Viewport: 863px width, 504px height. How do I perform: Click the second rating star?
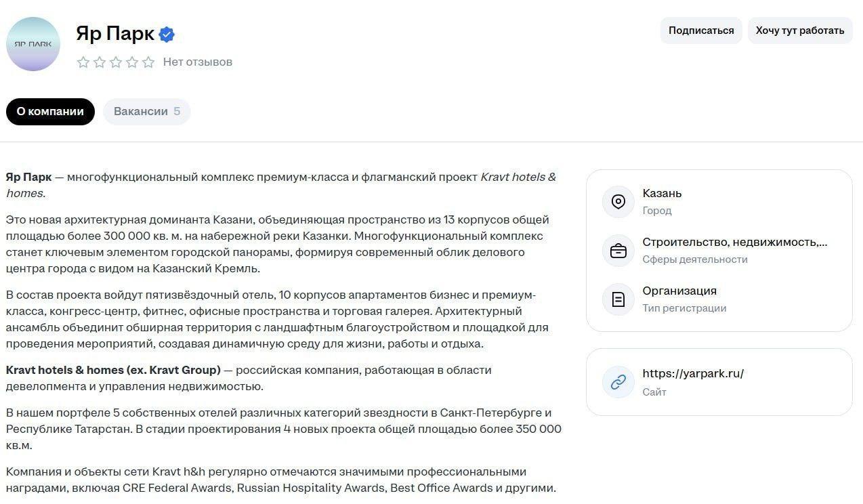(x=100, y=62)
